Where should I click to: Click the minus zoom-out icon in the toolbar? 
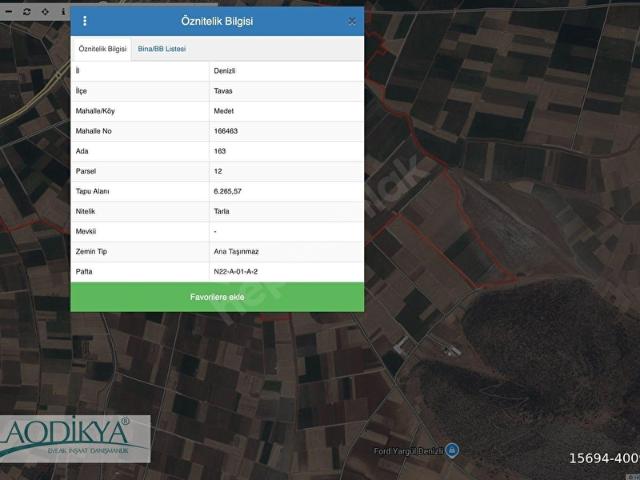[x=9, y=12]
